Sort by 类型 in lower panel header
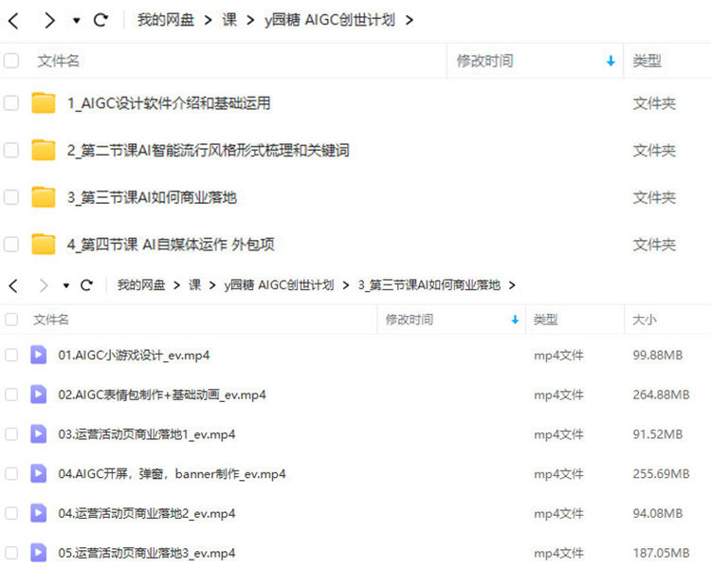 545,320
